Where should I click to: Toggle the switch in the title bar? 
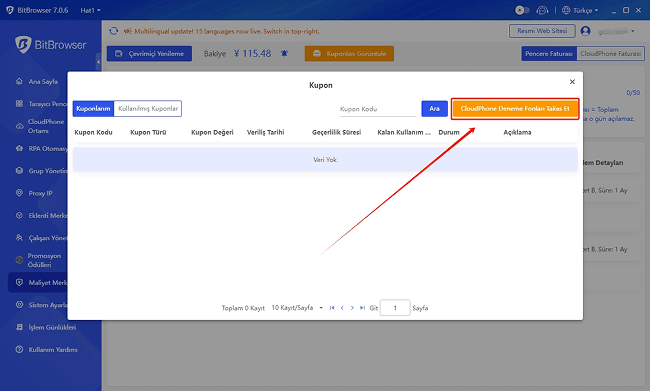522,10
